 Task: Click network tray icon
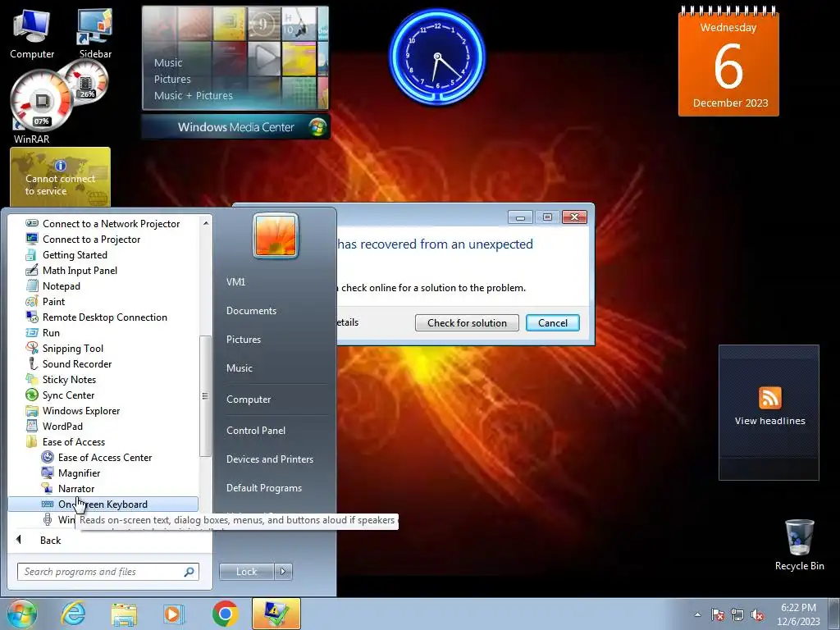[737, 614]
